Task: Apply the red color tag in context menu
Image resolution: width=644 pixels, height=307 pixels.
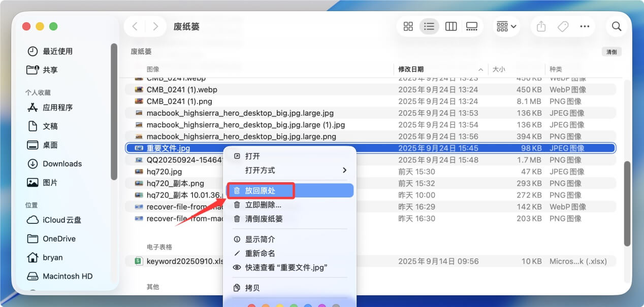Action: pos(252,306)
